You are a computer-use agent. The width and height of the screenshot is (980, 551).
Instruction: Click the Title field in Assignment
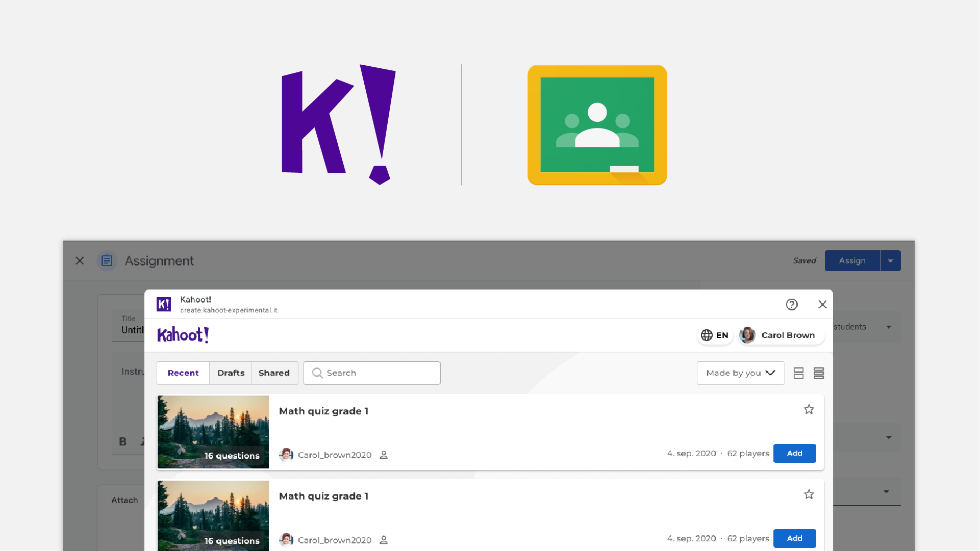point(129,325)
